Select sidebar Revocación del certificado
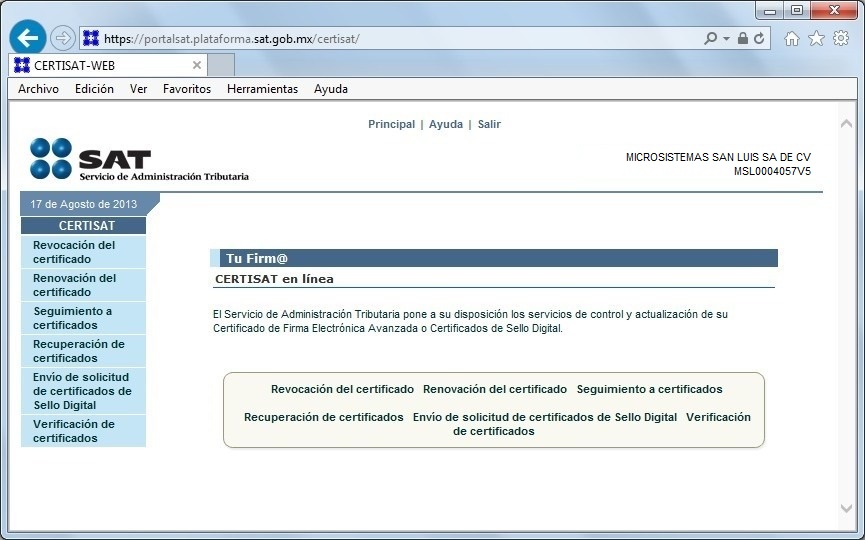This screenshot has width=865, height=540. pos(83,252)
